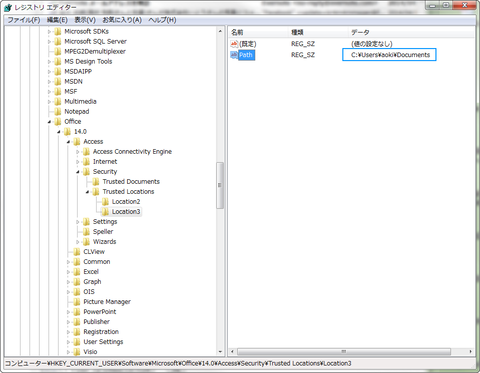Screen dimensions: 480x373
Task: Click the (既定) string value icon
Action: 234,44
